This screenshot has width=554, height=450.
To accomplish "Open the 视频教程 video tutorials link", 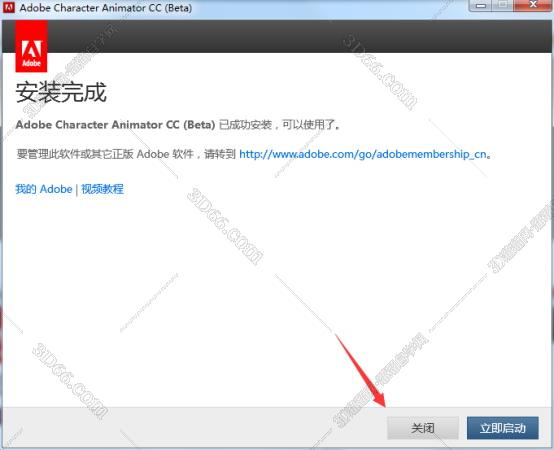I will 102,189.
